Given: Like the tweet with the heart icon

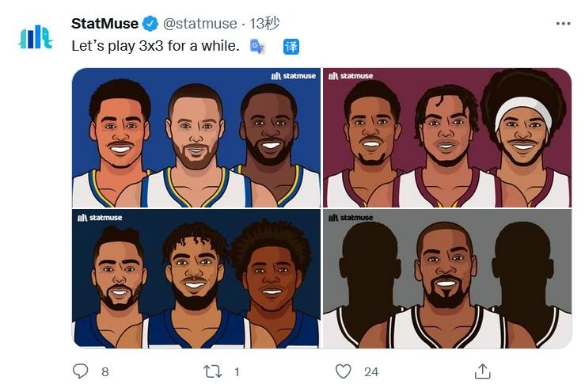Looking at the screenshot, I should [343, 371].
